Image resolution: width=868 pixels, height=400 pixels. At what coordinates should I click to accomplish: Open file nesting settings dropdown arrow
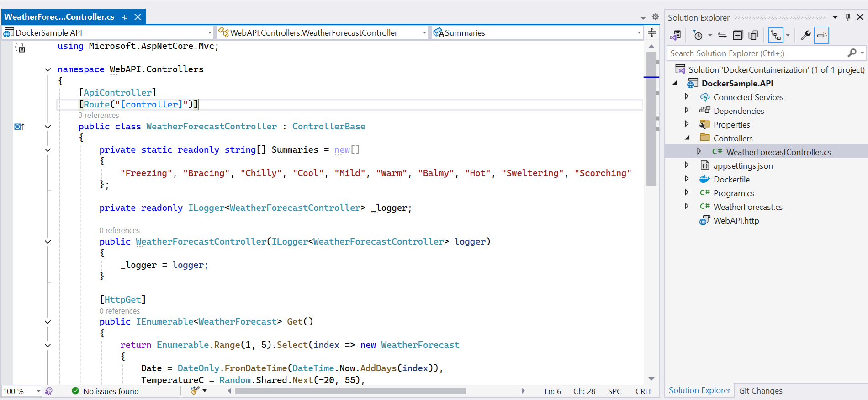click(x=788, y=35)
